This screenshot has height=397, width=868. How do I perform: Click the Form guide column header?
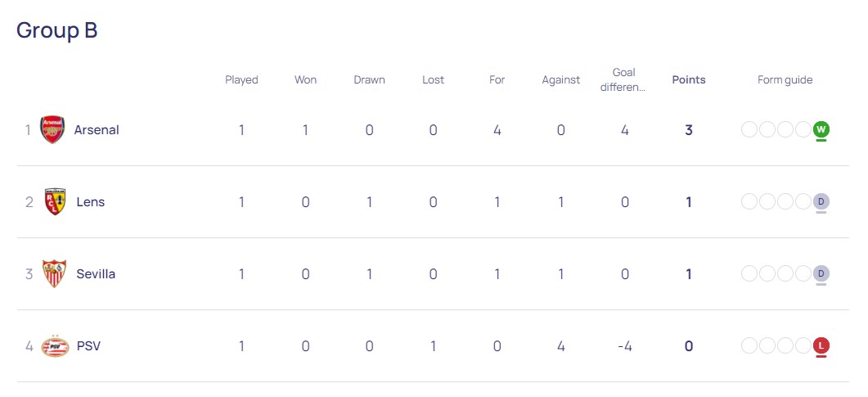pyautogui.click(x=785, y=79)
